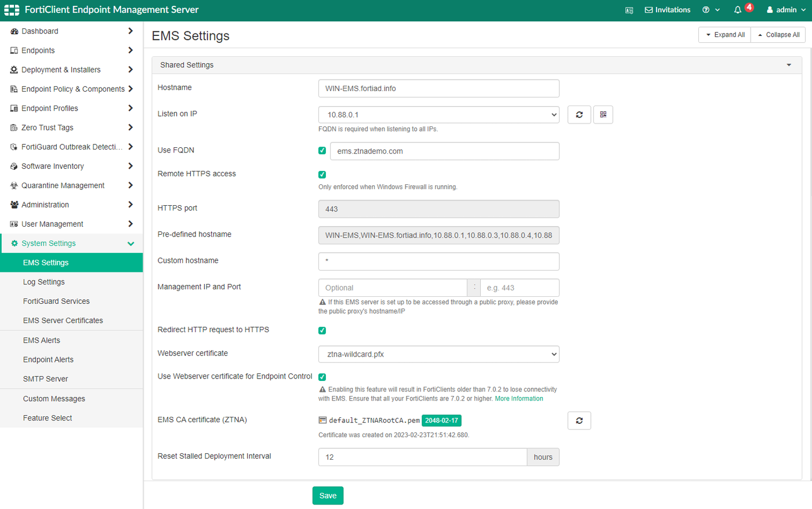Viewport: 812px width, 509px height.
Task: Refresh the Listen on IP address list
Action: (x=579, y=114)
